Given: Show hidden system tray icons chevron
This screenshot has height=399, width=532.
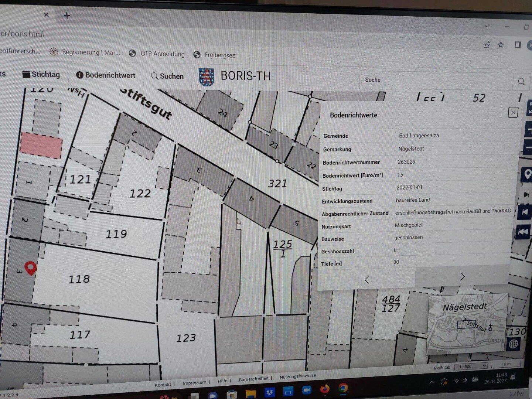Looking at the screenshot, I should (432, 382).
